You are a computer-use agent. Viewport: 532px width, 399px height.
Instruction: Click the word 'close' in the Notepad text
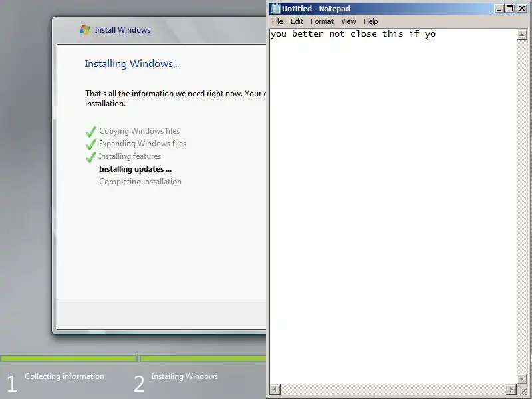click(x=364, y=34)
